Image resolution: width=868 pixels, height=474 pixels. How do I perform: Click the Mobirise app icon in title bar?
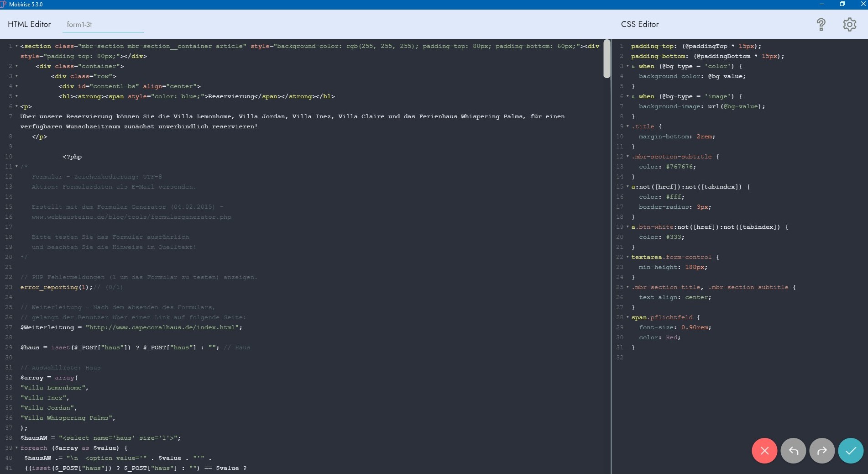pos(3,4)
